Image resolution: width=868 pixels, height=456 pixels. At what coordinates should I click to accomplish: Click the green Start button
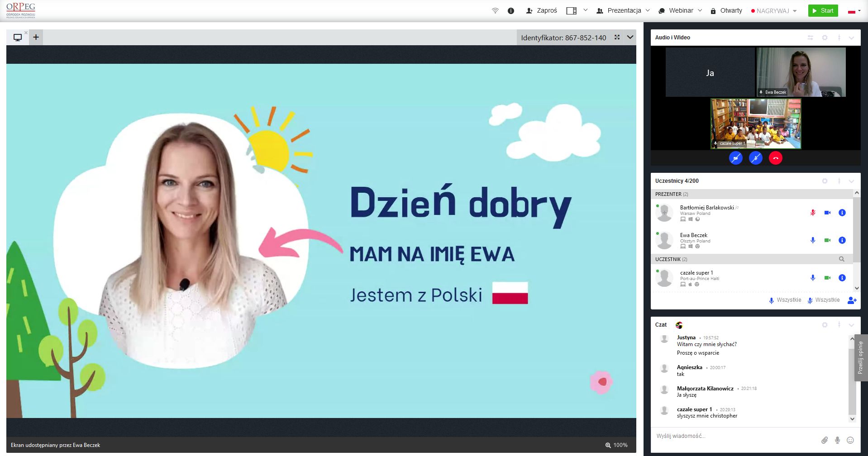(823, 11)
